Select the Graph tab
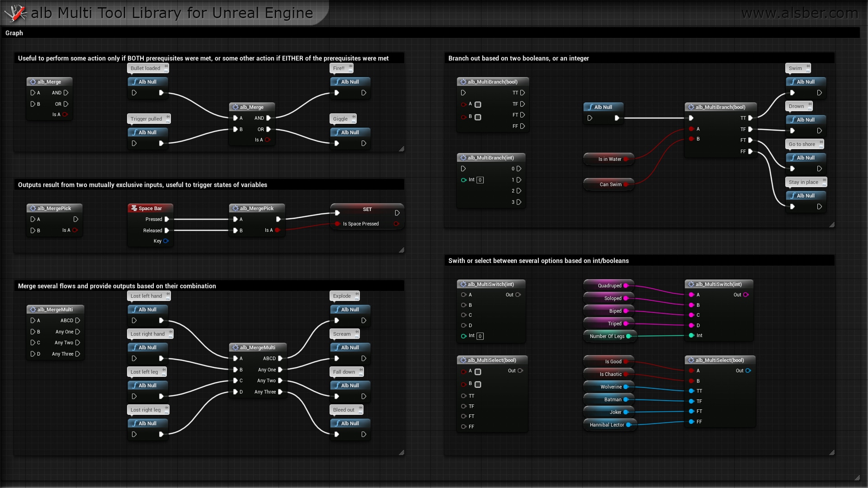This screenshot has width=868, height=488. 14,33
